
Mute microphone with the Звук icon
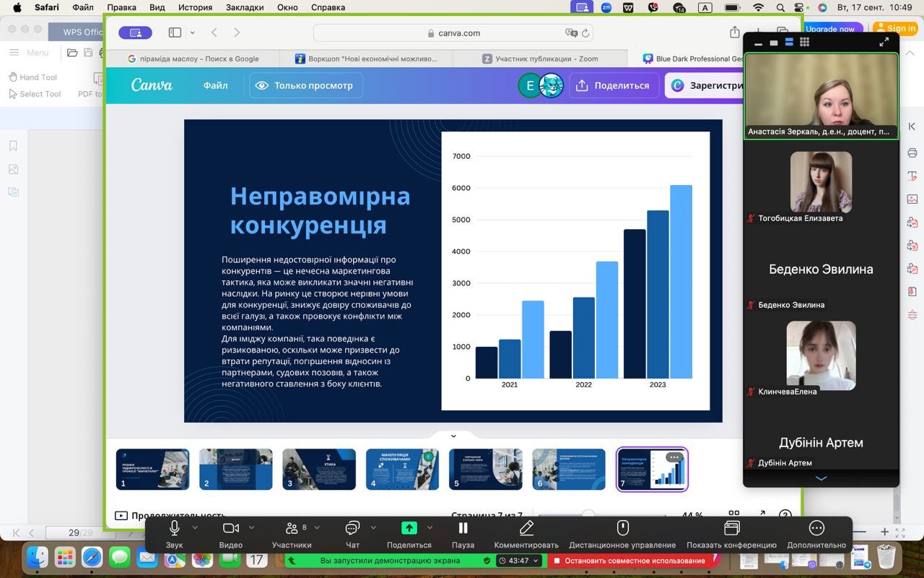pos(174,528)
